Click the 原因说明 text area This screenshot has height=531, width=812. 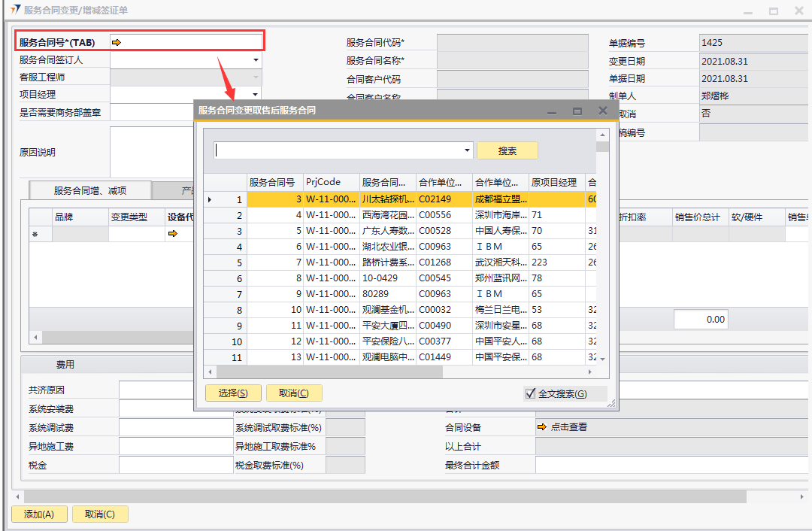151,152
